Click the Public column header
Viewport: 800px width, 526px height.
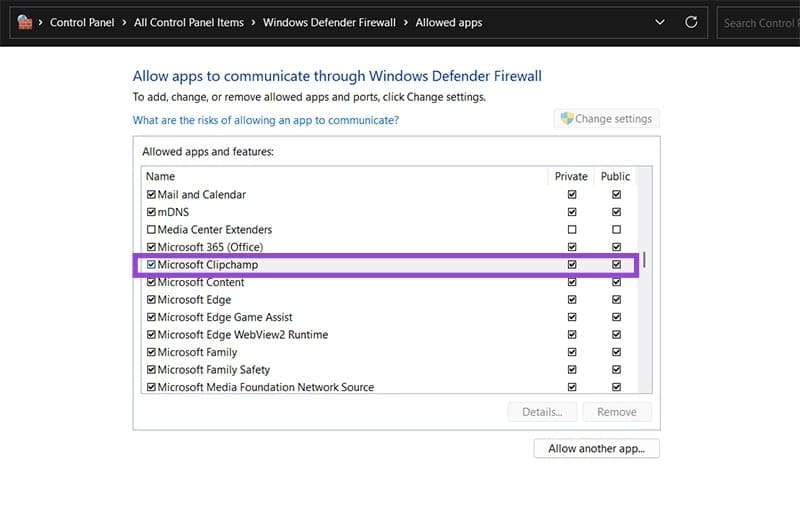[615, 177]
